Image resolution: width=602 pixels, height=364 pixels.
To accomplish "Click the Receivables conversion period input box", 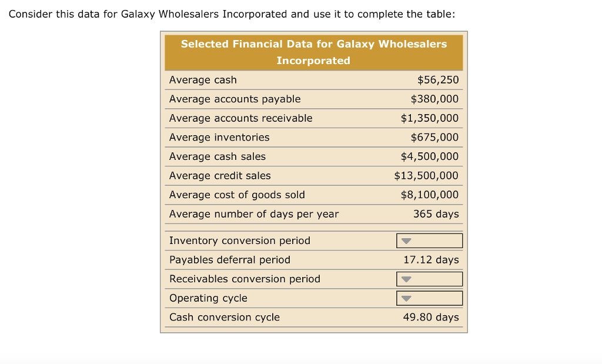I will click(429, 279).
